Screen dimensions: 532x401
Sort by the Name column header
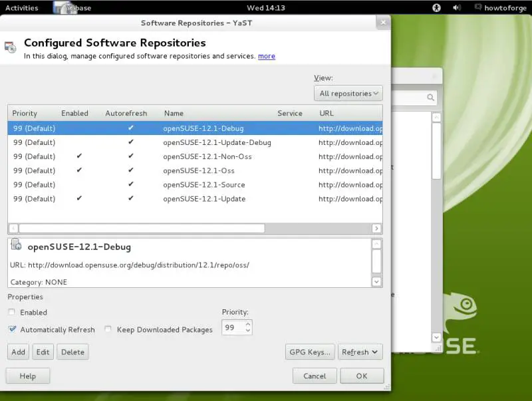click(x=174, y=113)
